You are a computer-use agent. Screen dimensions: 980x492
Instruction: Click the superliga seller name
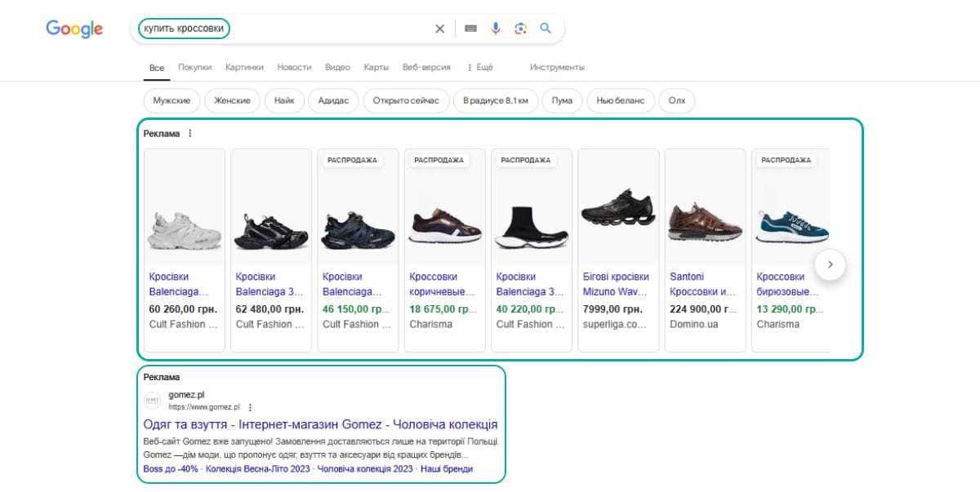tap(614, 324)
